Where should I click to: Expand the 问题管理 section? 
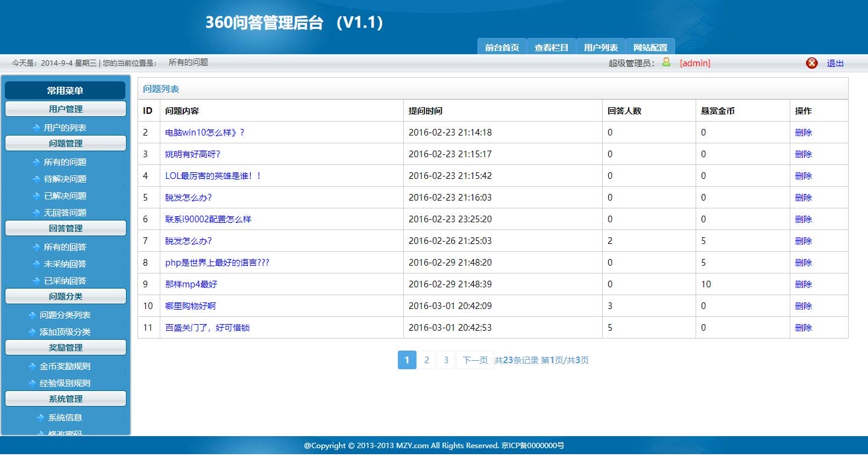point(66,143)
